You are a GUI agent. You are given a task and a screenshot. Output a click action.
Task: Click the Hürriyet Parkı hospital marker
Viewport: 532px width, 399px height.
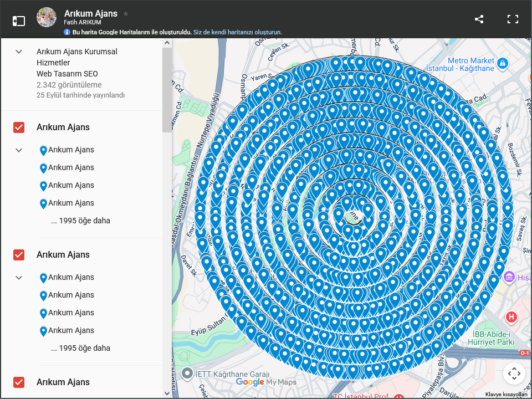click(511, 318)
